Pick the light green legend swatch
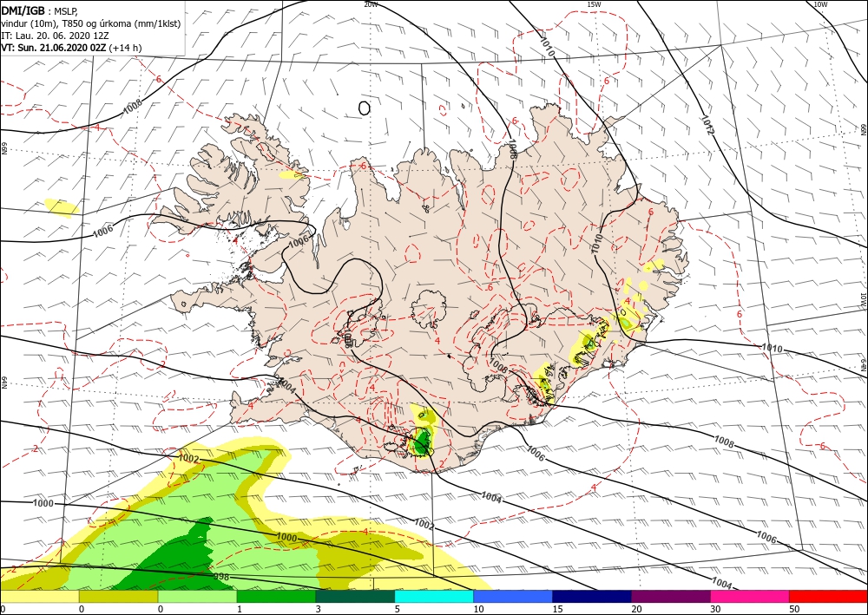Screen dimensions: 868x615 click(x=197, y=596)
